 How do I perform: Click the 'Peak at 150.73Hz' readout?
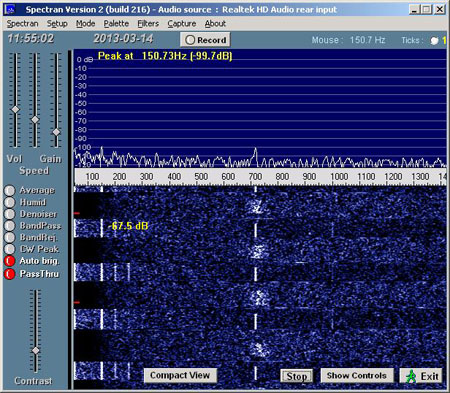click(x=165, y=56)
